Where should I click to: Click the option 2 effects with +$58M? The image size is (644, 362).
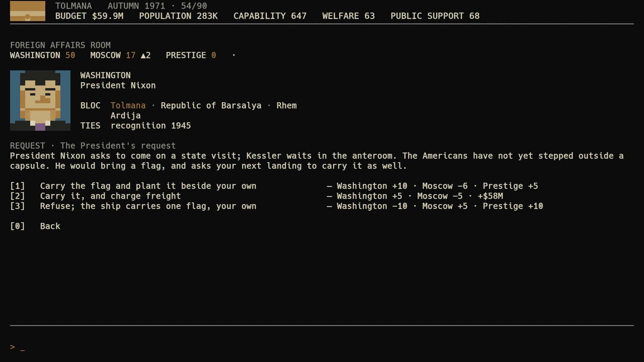415,196
